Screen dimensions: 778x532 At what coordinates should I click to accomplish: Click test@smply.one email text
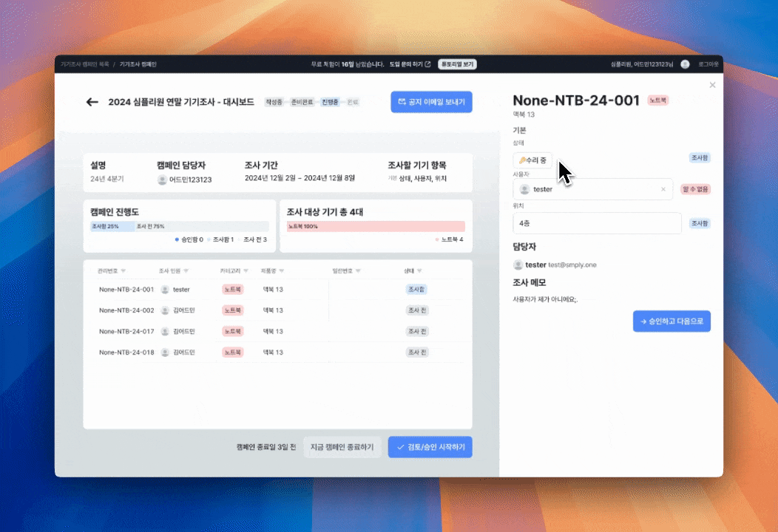tap(572, 265)
